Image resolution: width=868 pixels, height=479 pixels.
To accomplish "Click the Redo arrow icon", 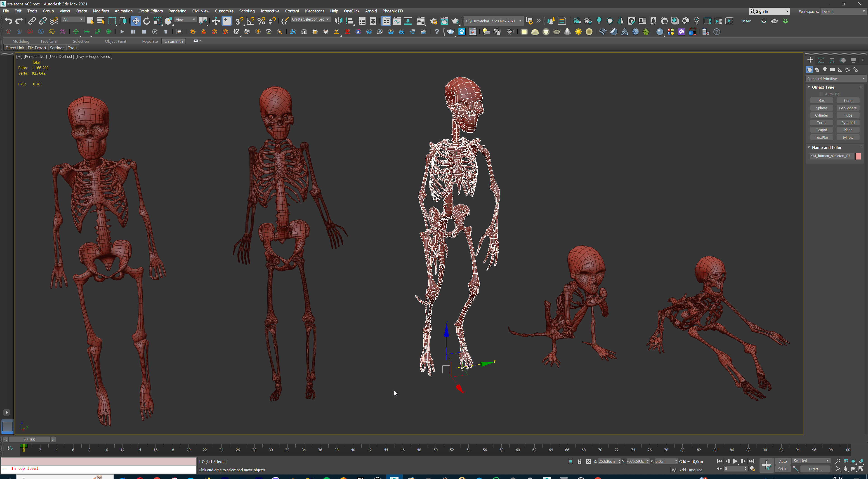I will pos(19,21).
